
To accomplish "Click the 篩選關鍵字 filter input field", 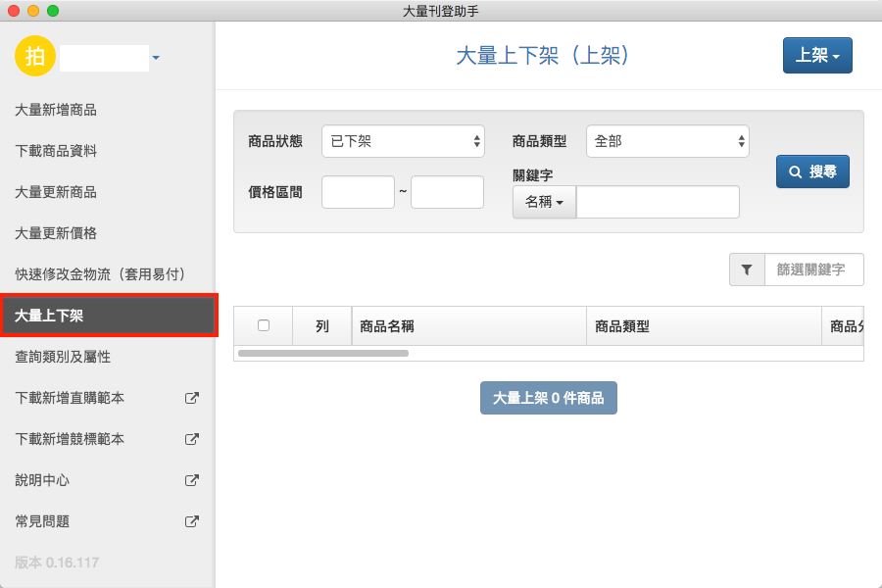I will tap(815, 269).
